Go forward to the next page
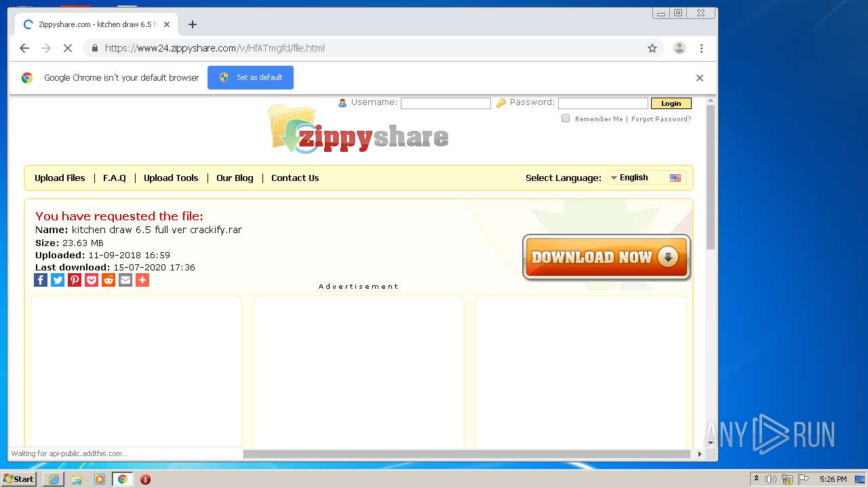Image resolution: width=868 pixels, height=488 pixels. [46, 48]
